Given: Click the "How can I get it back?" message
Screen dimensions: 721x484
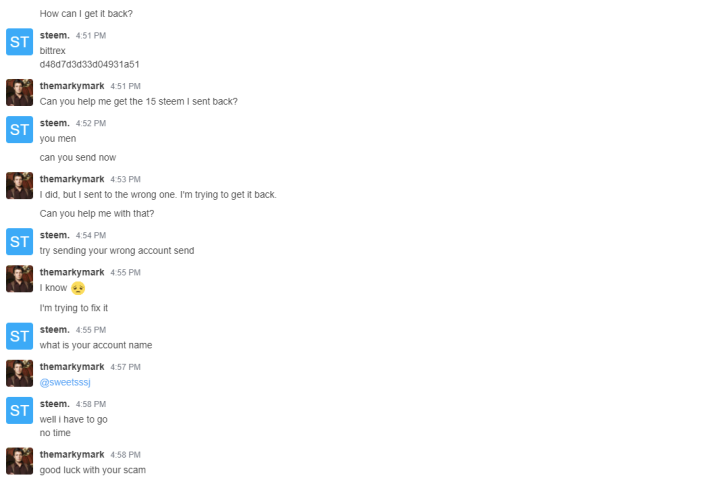Looking at the screenshot, I should click(86, 14).
